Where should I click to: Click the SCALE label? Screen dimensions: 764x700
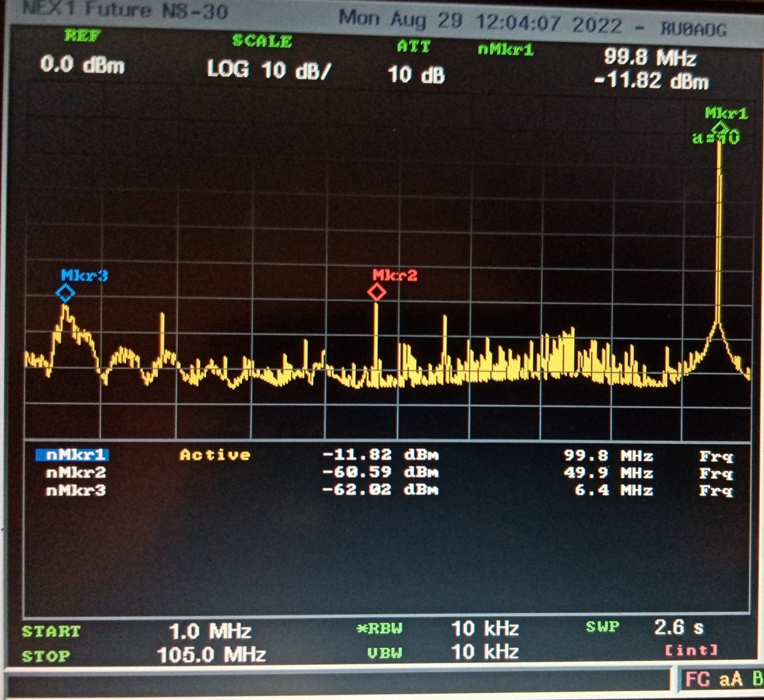[262, 41]
